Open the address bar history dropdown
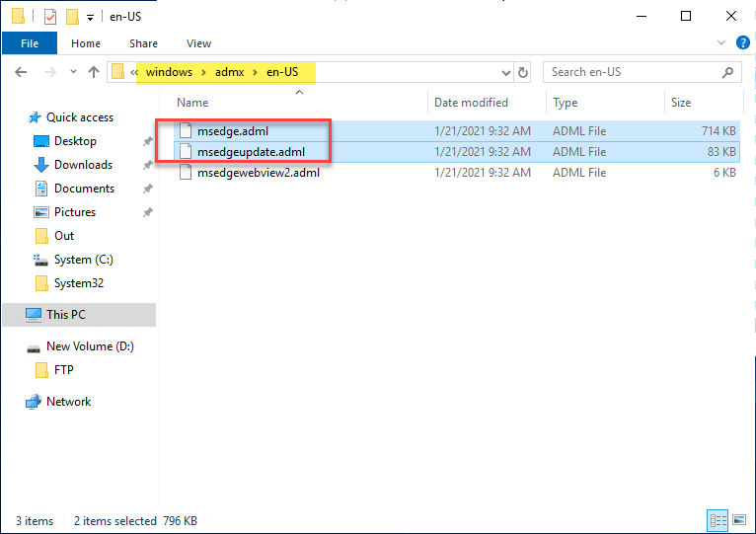 tap(505, 73)
